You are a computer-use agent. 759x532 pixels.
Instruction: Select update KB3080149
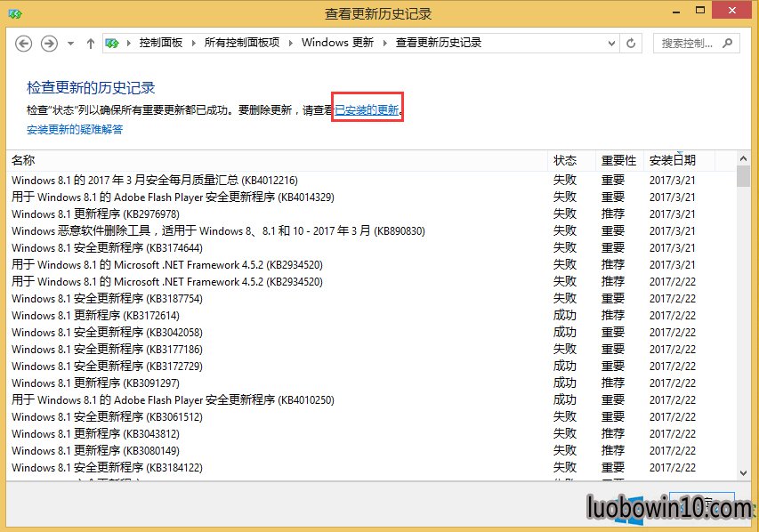click(x=371, y=451)
